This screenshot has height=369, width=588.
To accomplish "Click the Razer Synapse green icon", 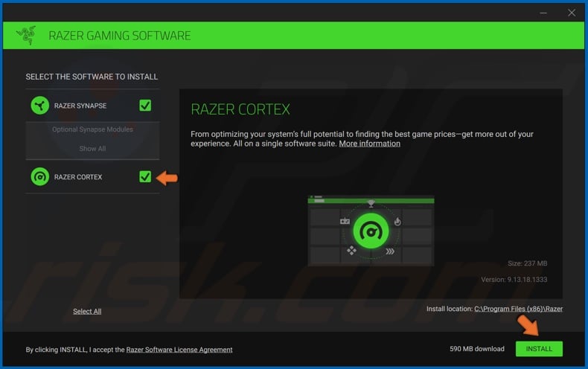I will 39,106.
